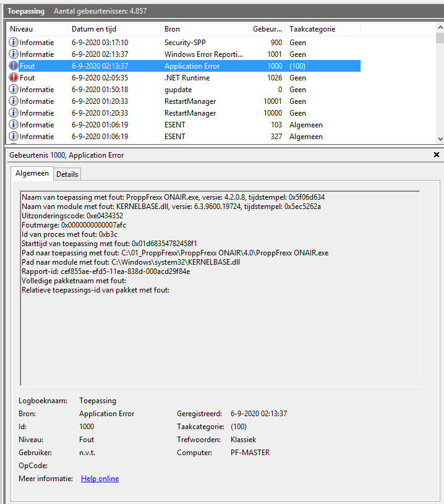The image size is (444, 504).
Task: Click the info icon for RestartManager event 10000
Action: click(14, 113)
